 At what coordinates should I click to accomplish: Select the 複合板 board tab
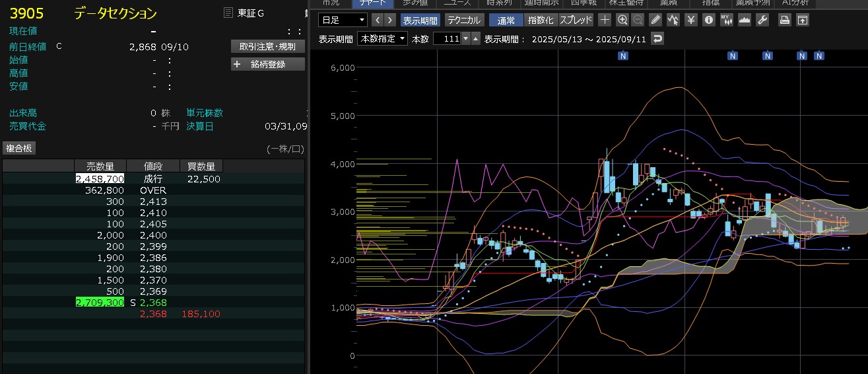point(19,148)
